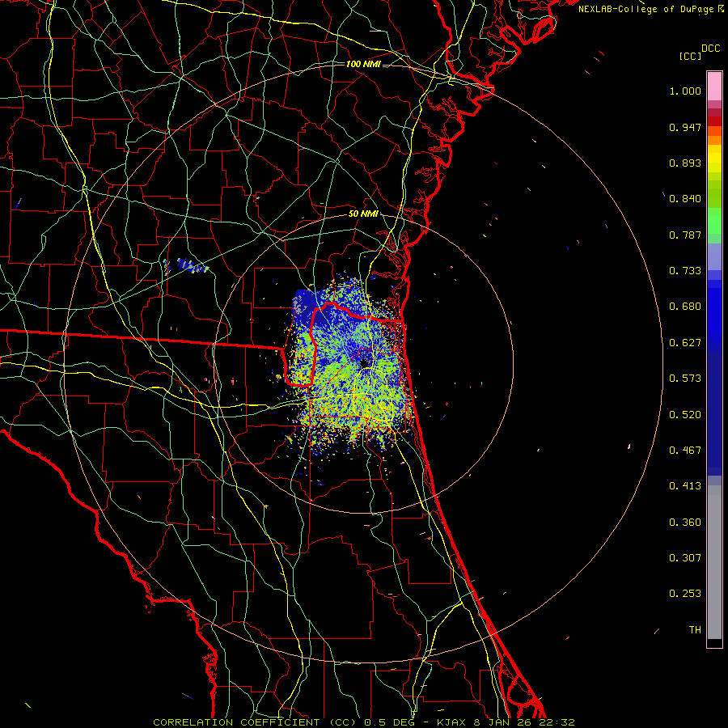Click the TH threshold label

coord(695,630)
